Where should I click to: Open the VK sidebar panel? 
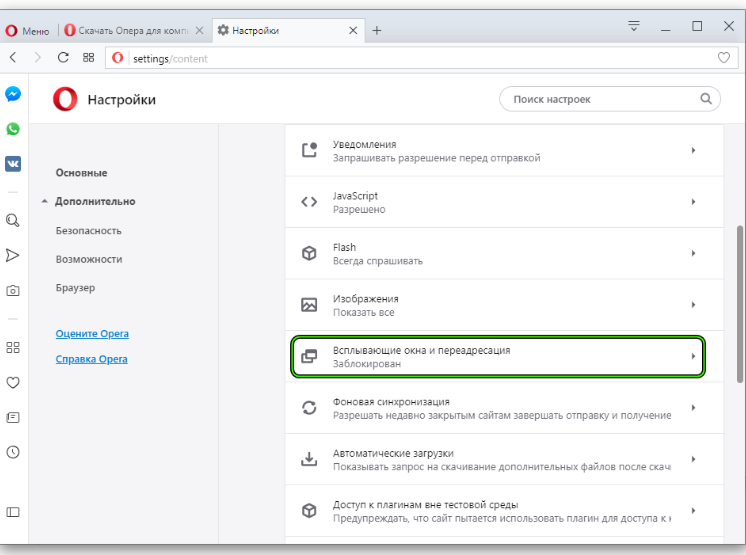point(13,164)
